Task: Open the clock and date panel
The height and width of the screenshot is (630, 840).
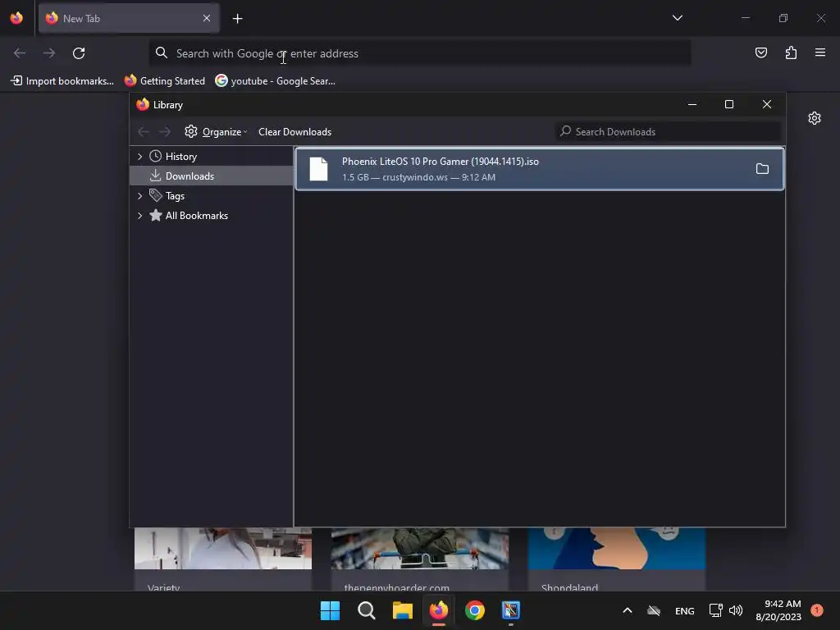Action: pos(778,610)
